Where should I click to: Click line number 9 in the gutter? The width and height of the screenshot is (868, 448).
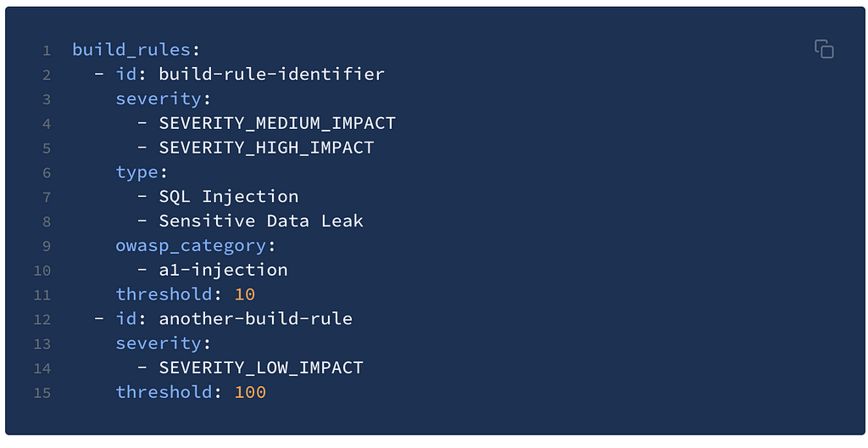[x=47, y=246]
